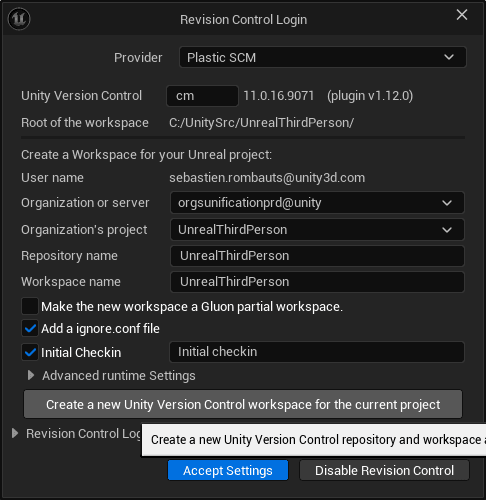Close the Revision Control Login dialog
486x500 pixels.
(462, 15)
